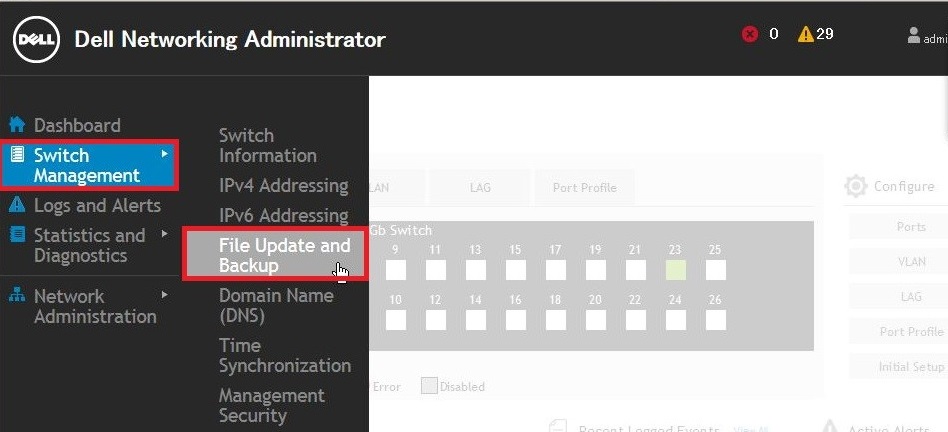Choose IPv6 Addressing from the submenu
948x432 pixels.
tap(284, 216)
